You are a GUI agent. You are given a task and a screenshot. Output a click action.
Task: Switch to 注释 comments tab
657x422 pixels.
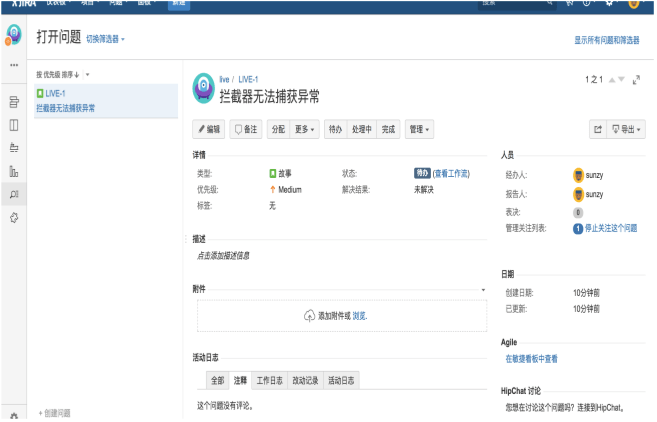pos(240,381)
